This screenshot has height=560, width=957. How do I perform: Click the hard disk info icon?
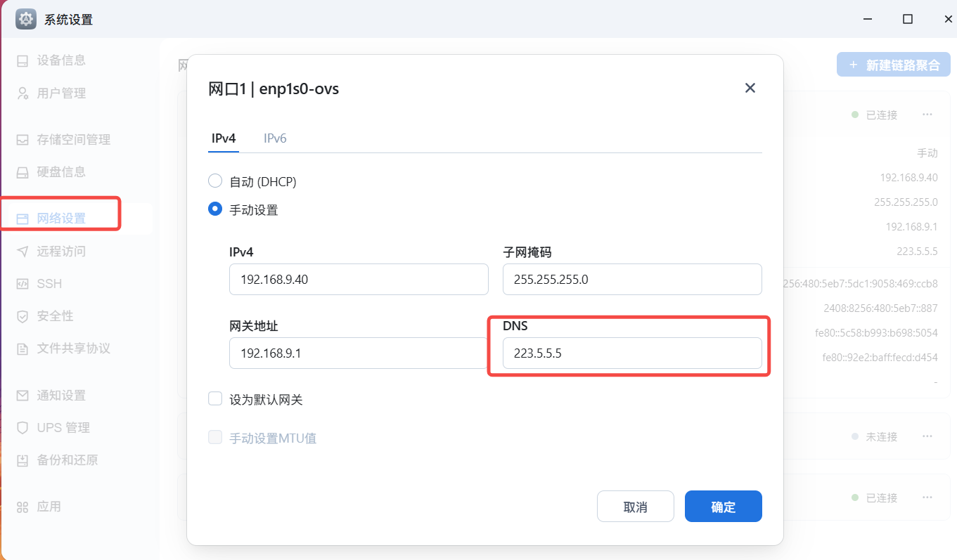coord(23,172)
